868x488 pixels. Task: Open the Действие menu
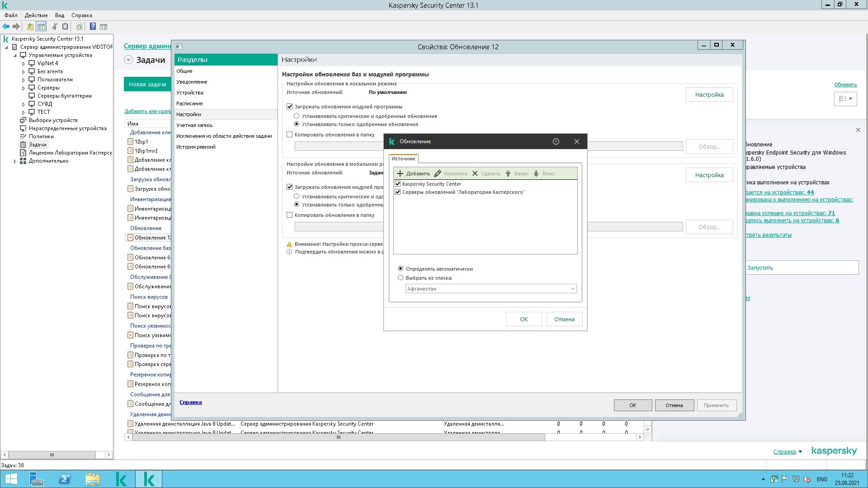[36, 15]
